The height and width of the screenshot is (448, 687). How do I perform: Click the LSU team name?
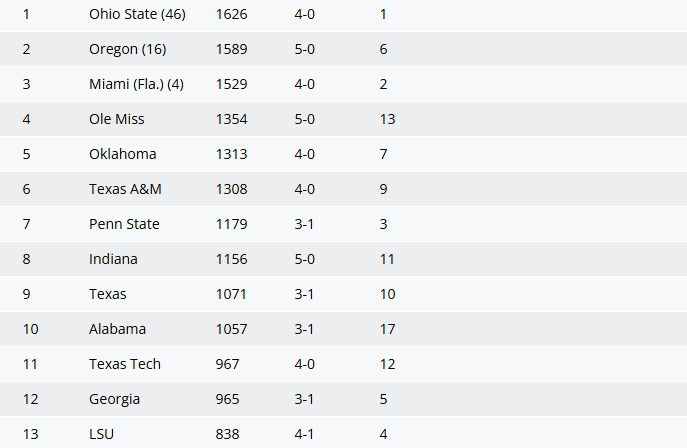click(100, 434)
